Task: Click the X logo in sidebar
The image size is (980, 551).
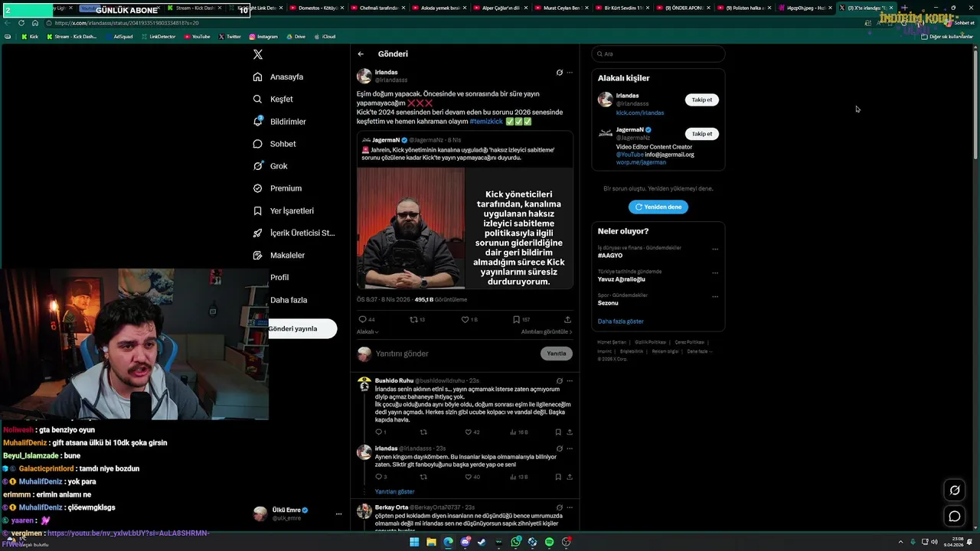Action: point(258,54)
